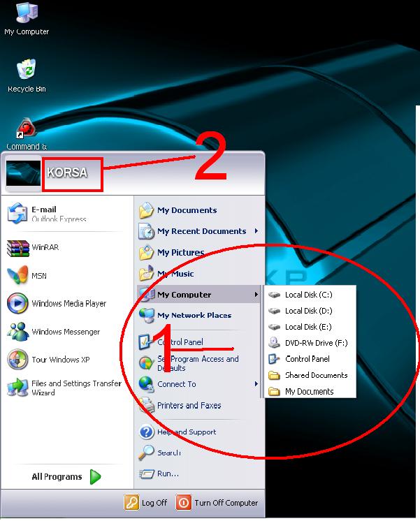Image resolution: width=420 pixels, height=521 pixels.
Task: Click the DVD-RW Drive (F:) label
Action: 317,343
